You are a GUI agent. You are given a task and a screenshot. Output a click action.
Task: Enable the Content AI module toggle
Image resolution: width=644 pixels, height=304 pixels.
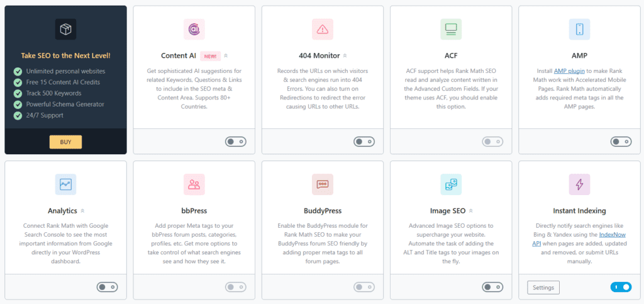pyautogui.click(x=236, y=142)
